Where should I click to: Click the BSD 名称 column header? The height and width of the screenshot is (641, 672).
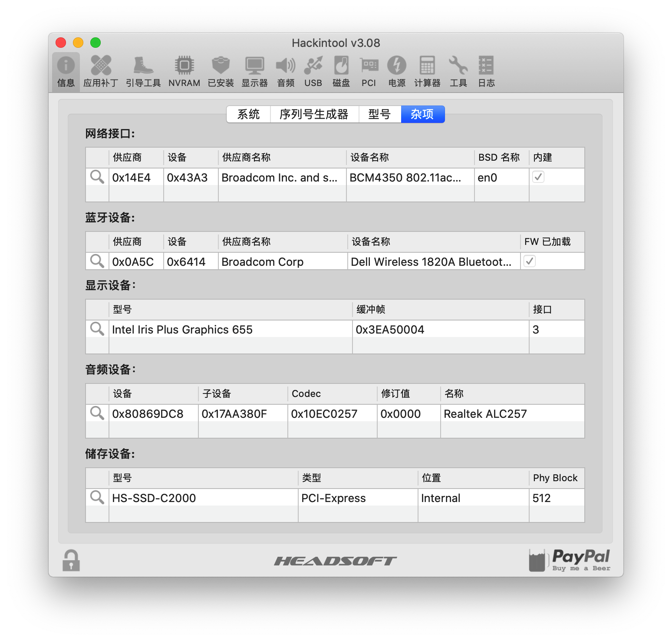click(501, 158)
